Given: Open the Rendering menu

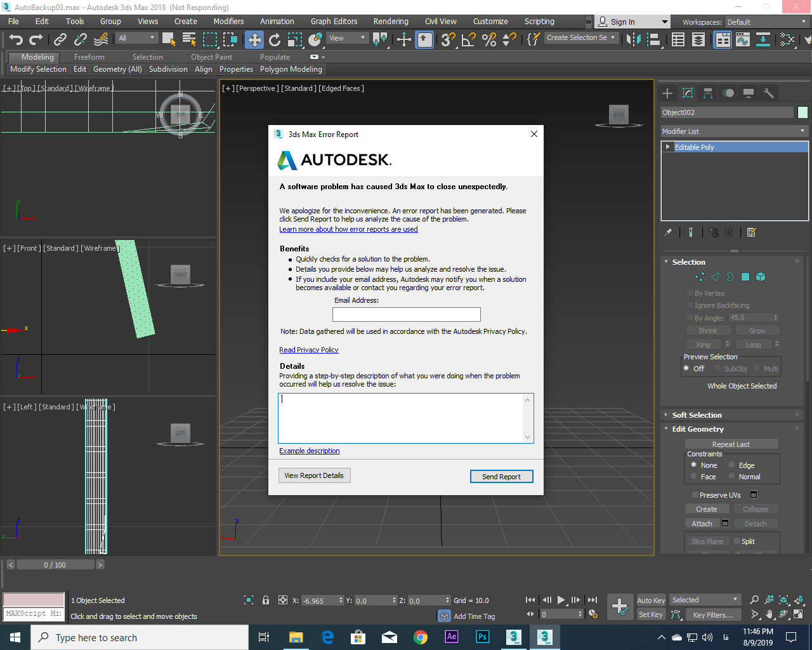Looking at the screenshot, I should tap(391, 22).
